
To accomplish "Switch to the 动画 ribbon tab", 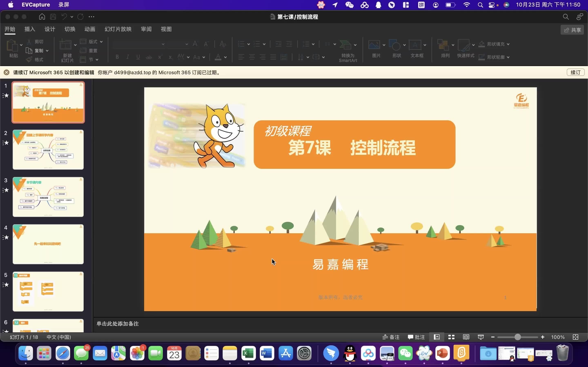I will 90,29.
